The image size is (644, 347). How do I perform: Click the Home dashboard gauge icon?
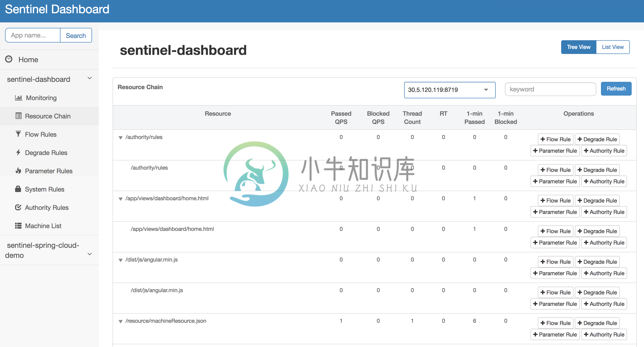(9, 59)
